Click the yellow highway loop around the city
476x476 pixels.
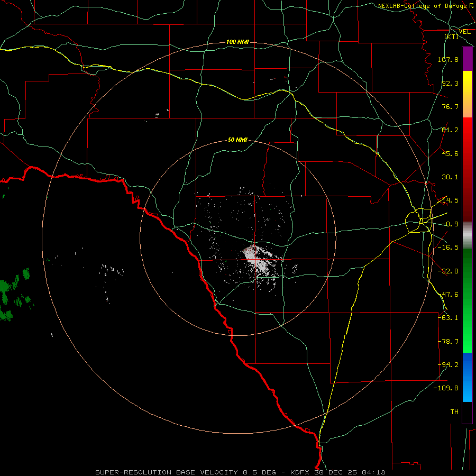point(419,221)
